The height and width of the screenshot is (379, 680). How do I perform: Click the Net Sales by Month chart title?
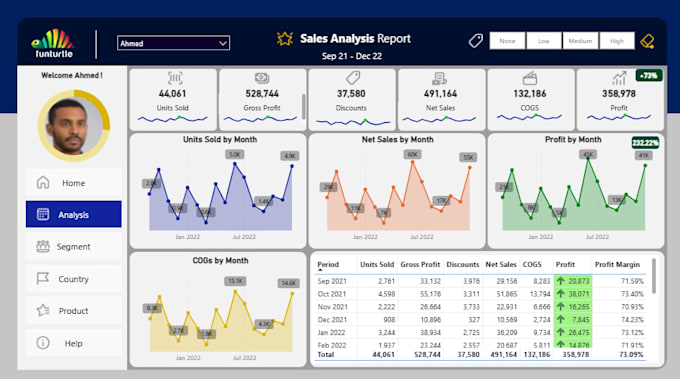pos(398,139)
